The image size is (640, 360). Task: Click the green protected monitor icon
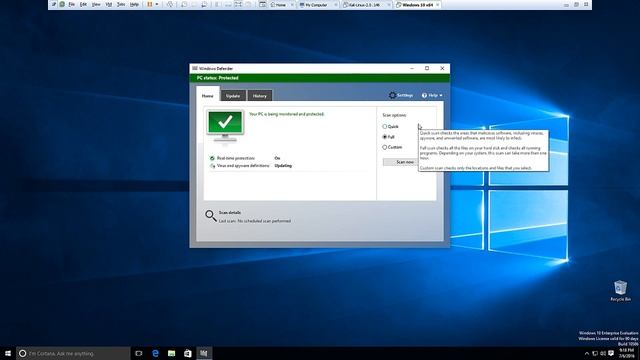click(x=225, y=126)
